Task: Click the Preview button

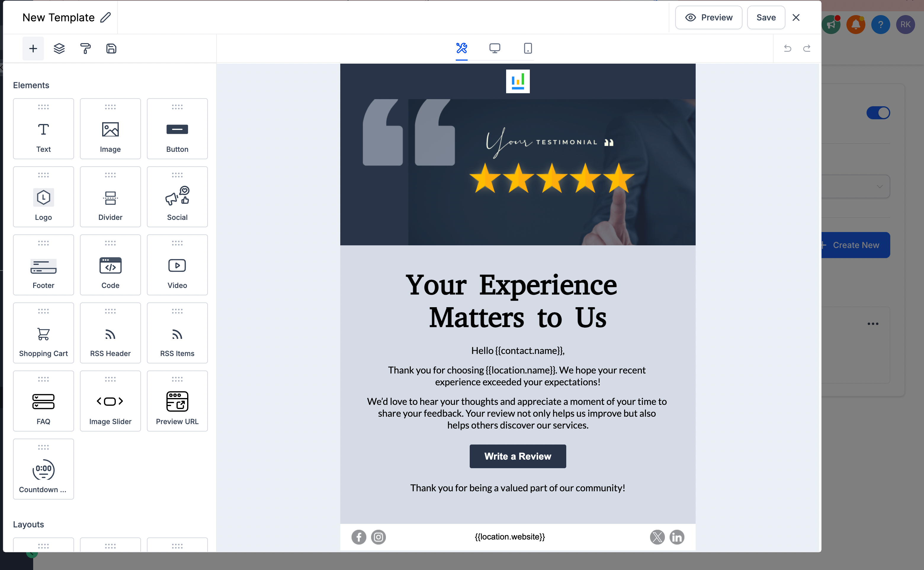Action: [708, 17]
